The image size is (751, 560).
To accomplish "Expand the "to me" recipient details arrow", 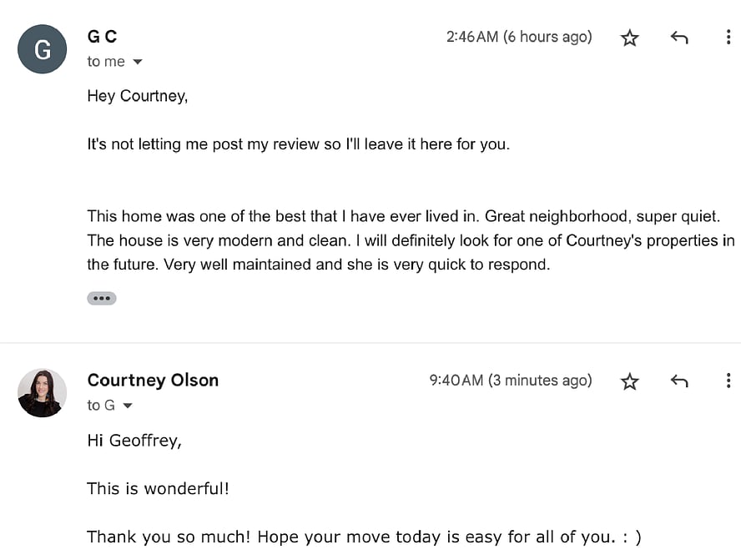I will coord(138,62).
